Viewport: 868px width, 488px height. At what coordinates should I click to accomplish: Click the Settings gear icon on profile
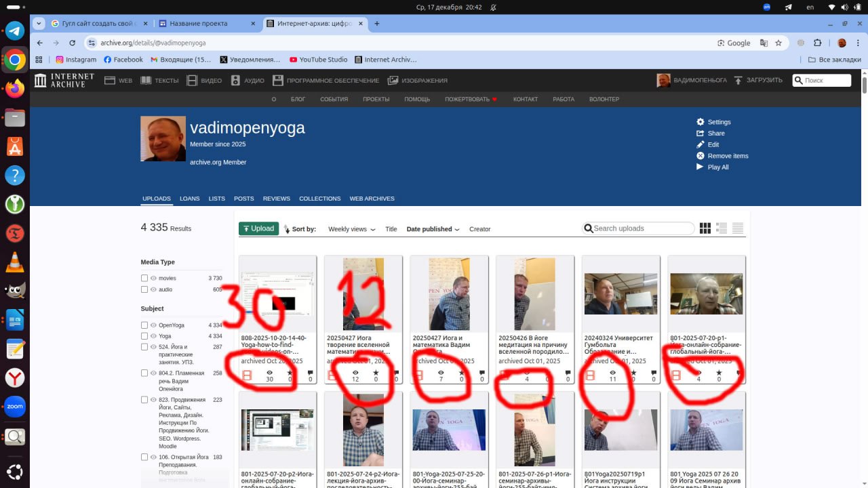701,122
